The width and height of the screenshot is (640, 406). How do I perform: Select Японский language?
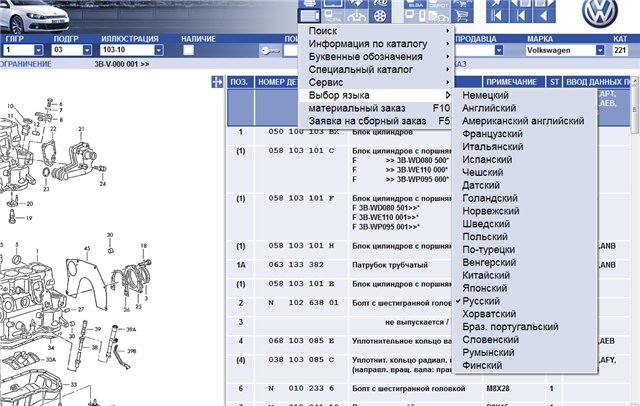click(525, 288)
